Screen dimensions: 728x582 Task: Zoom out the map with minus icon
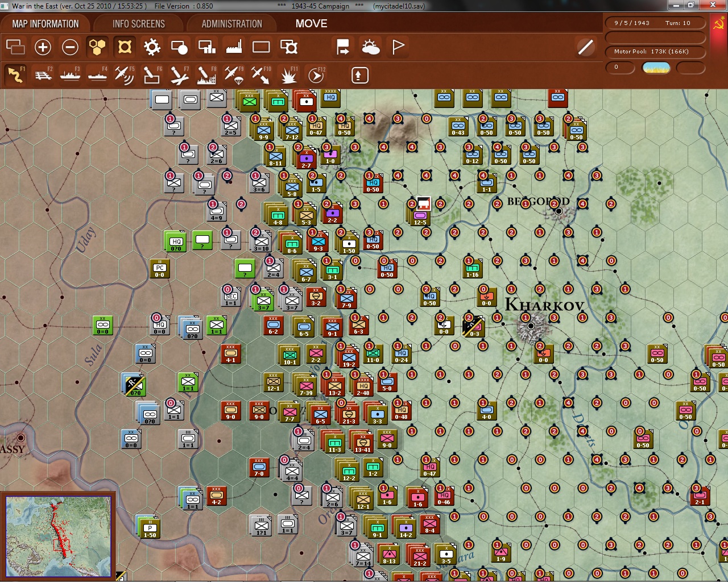point(70,47)
